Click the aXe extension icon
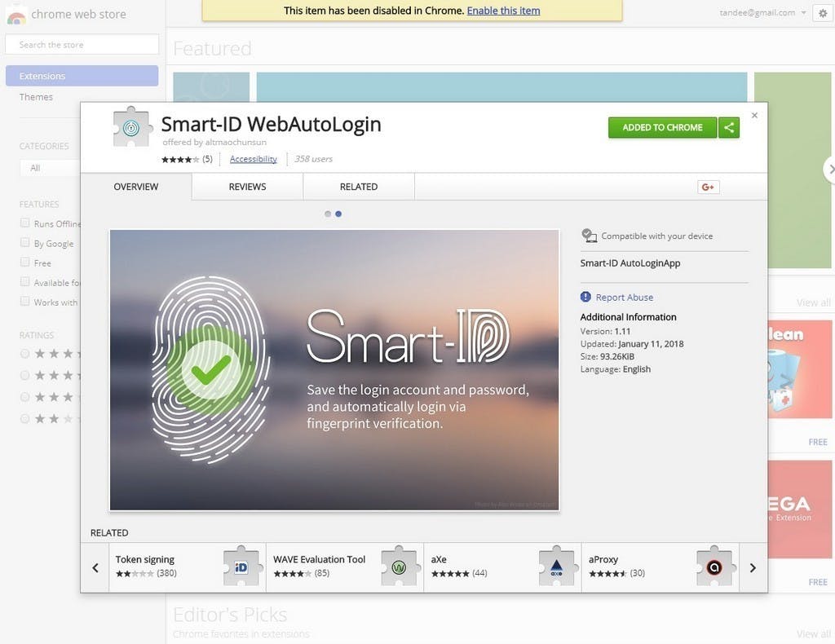This screenshot has width=835, height=644. tap(556, 567)
